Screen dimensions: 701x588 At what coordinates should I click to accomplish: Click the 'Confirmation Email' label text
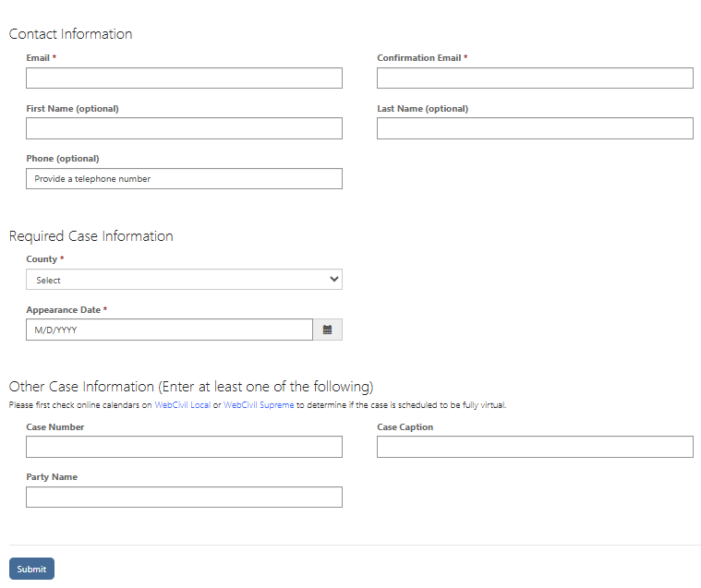click(x=418, y=58)
